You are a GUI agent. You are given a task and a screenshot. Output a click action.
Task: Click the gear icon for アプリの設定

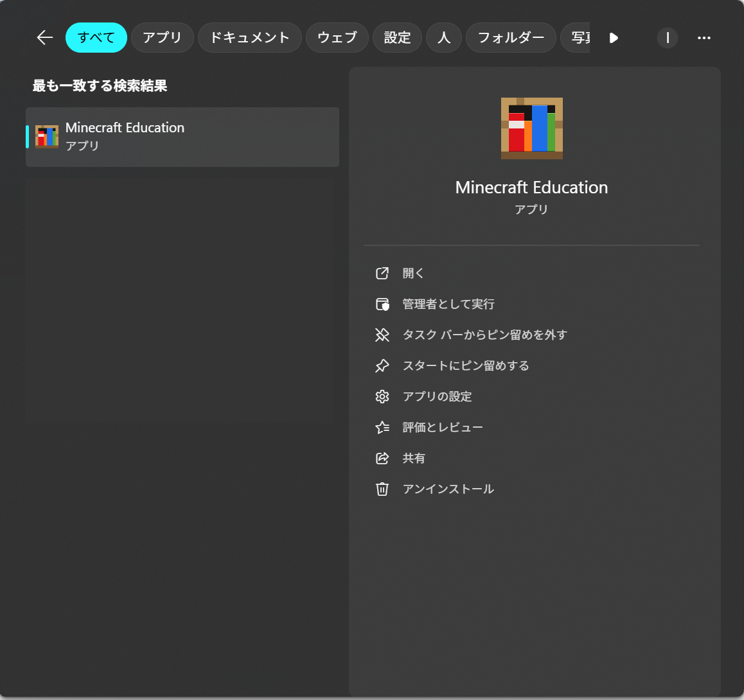(382, 396)
